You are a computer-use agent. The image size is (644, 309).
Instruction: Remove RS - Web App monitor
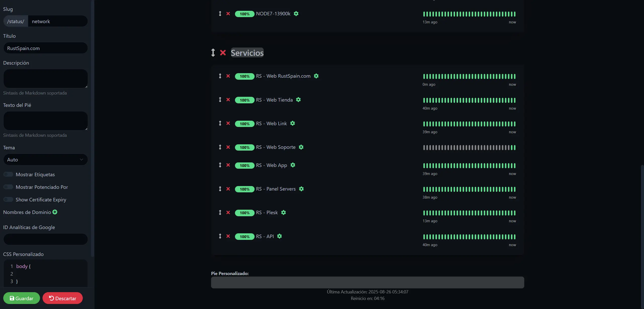click(228, 165)
